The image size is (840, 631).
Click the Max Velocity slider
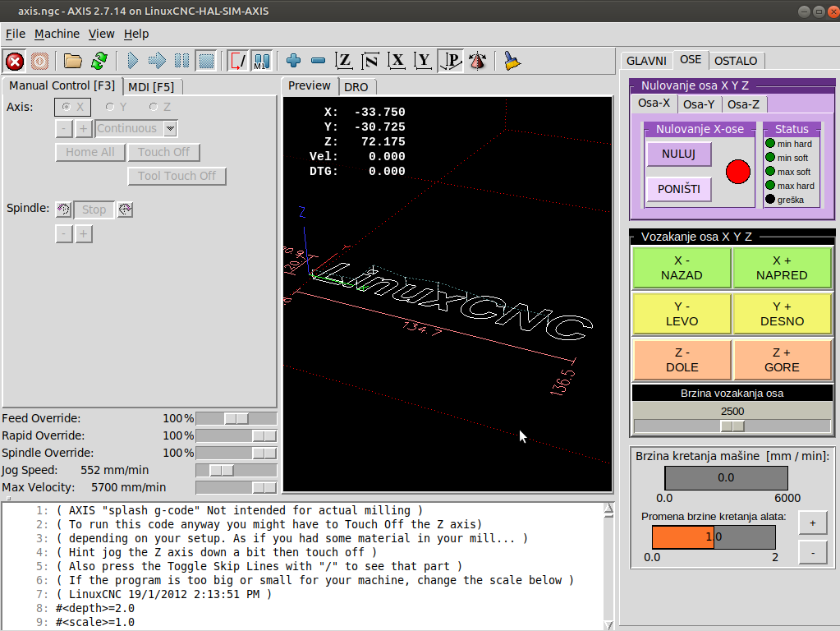(x=236, y=488)
